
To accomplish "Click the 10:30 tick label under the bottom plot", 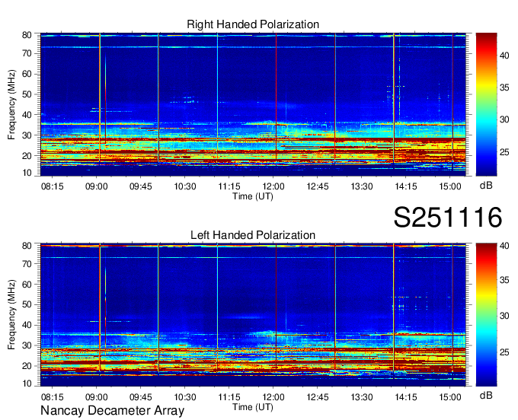I will coord(185,397).
